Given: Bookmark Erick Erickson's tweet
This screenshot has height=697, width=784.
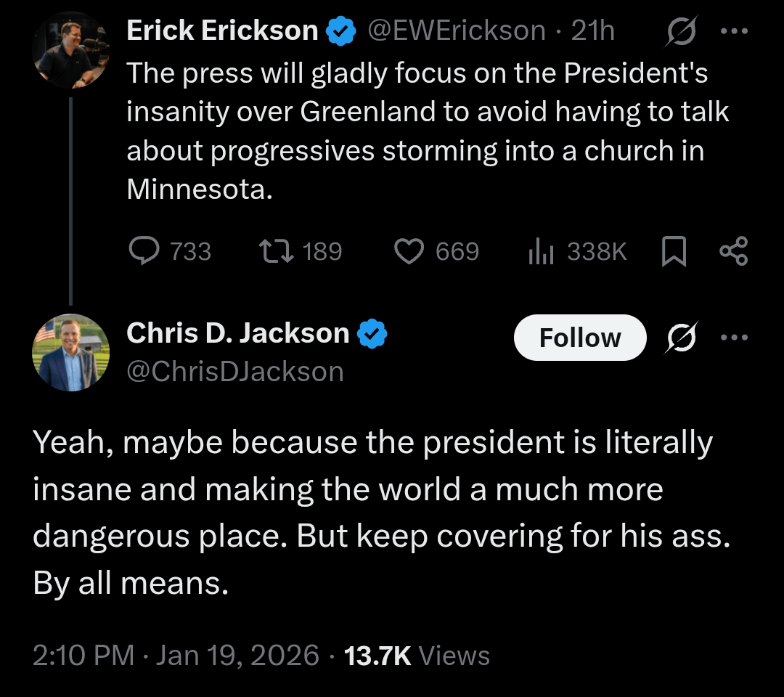Looking at the screenshot, I should (674, 251).
